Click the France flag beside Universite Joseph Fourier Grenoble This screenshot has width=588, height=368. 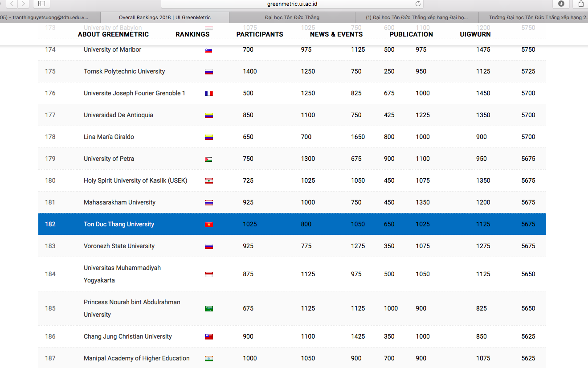(x=209, y=93)
